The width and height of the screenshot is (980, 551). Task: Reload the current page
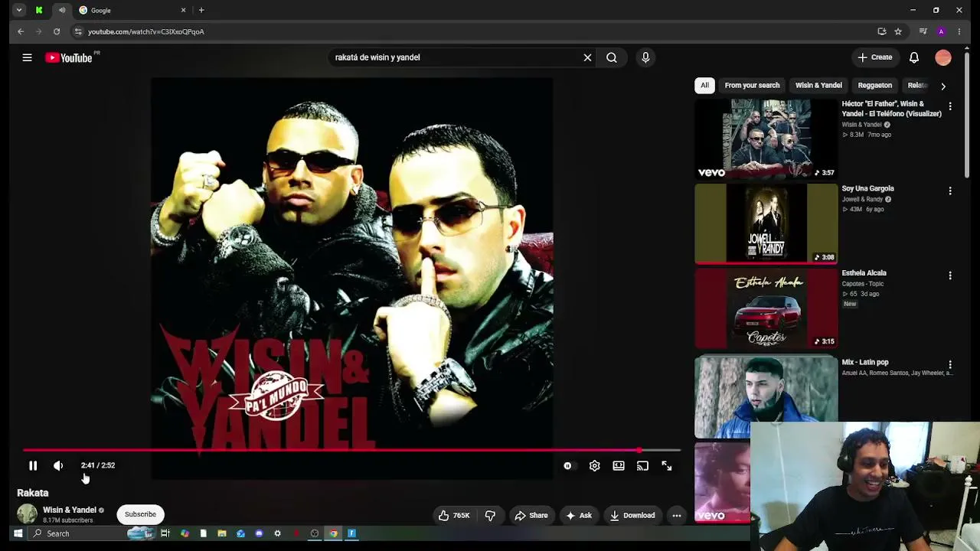(x=57, y=31)
